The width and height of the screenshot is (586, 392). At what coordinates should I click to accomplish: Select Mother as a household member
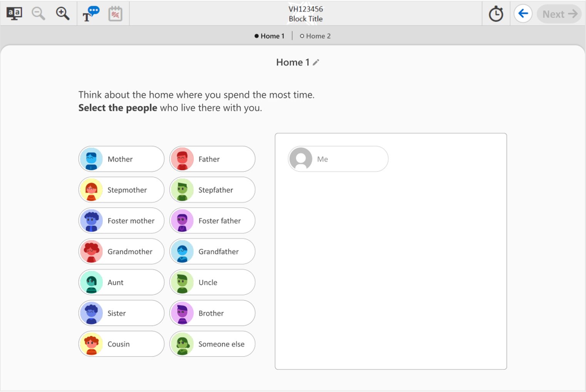coord(121,159)
